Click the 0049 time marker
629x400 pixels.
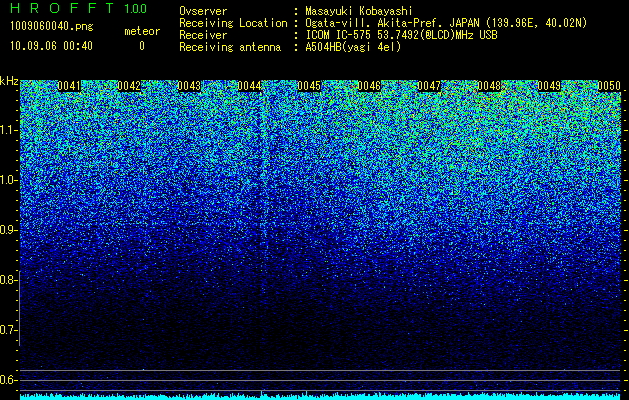549,86
